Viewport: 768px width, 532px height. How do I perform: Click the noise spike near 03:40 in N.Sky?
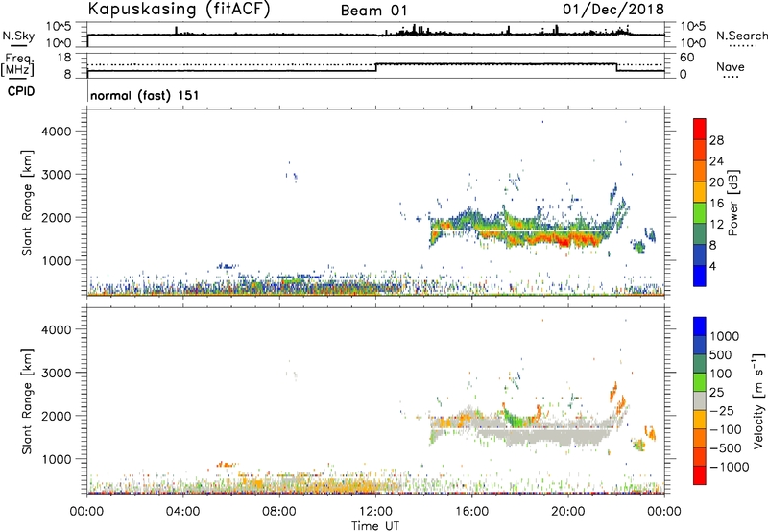[x=177, y=31]
